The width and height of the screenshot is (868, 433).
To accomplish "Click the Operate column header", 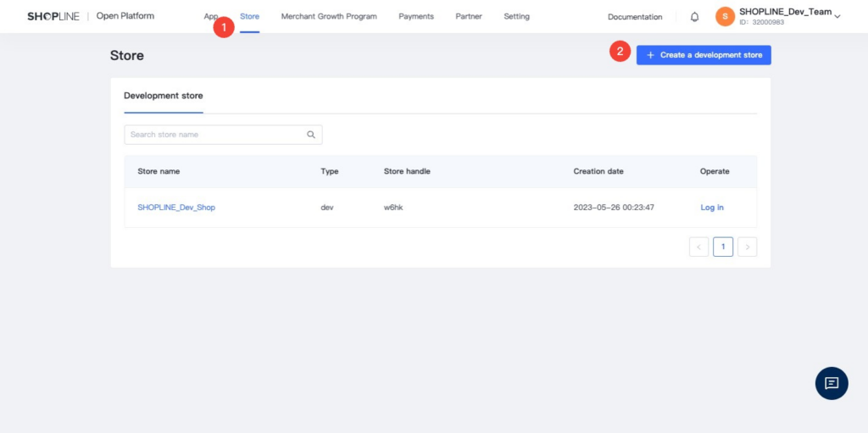I will pyautogui.click(x=715, y=172).
